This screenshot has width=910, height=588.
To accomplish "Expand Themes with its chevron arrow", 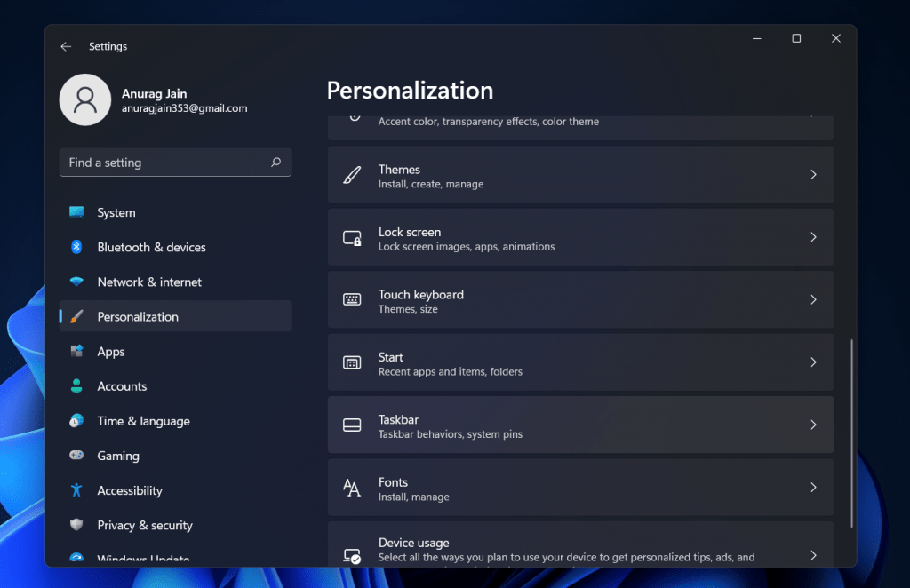I will point(813,175).
